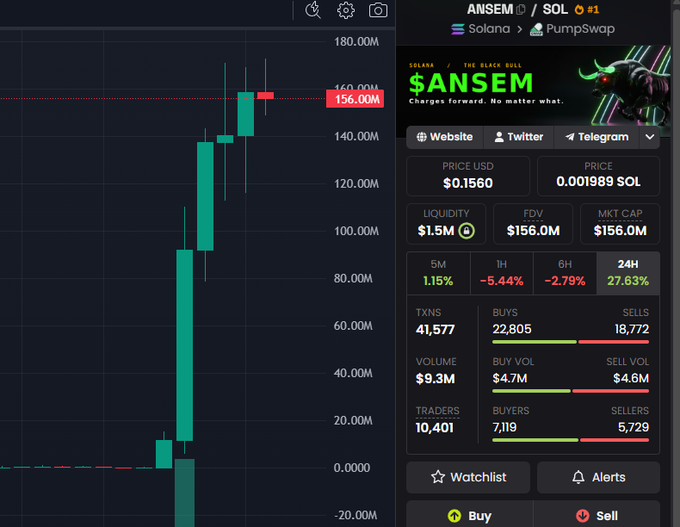This screenshot has width=680, height=527.
Task: Click the buy/sell volume ratio bar
Action: pos(571,391)
